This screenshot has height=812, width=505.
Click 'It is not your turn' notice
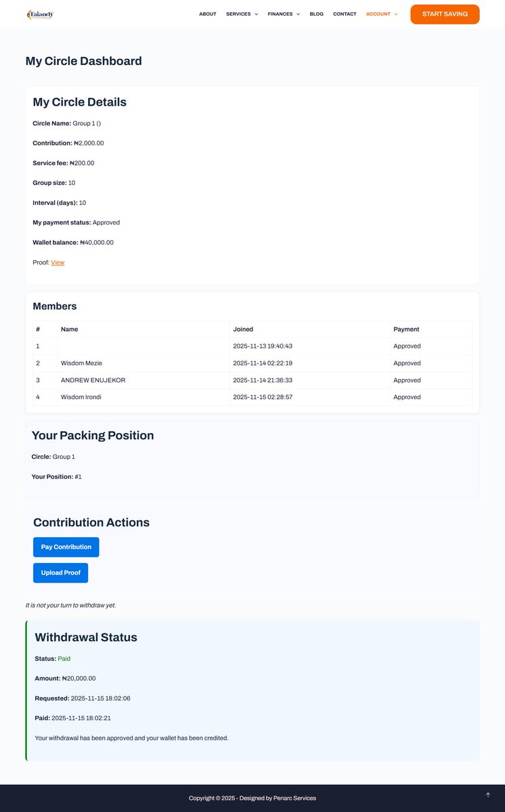click(70, 605)
